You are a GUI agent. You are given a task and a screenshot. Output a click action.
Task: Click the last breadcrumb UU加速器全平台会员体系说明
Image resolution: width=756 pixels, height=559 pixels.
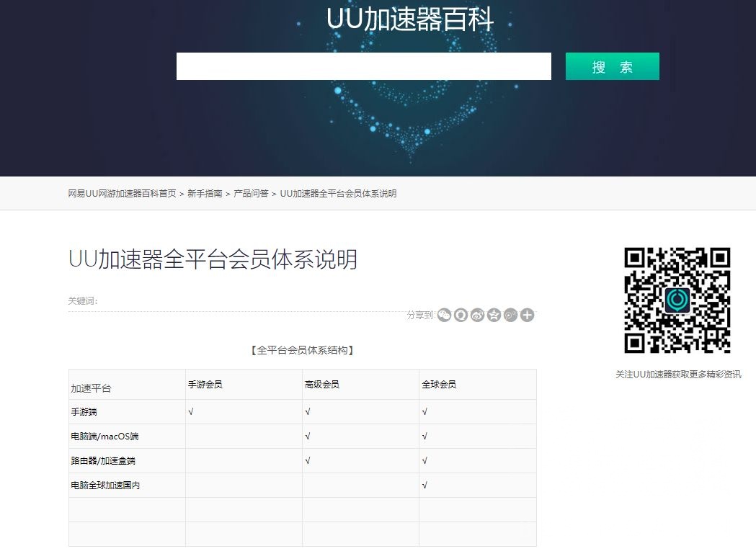point(338,194)
